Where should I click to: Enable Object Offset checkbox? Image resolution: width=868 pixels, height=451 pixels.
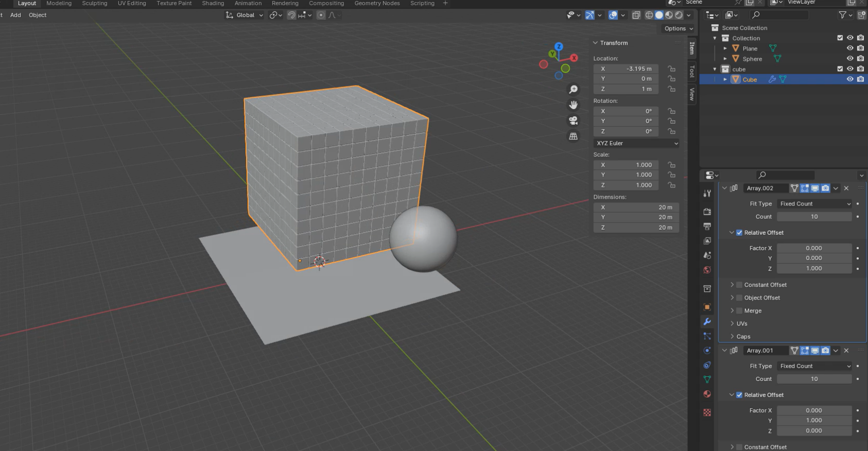coord(739,298)
